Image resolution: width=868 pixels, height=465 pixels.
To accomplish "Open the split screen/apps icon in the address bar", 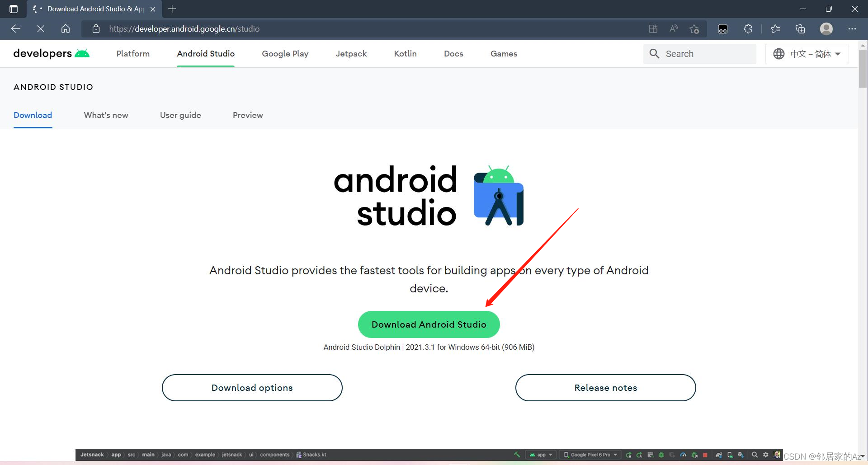I will 653,29.
